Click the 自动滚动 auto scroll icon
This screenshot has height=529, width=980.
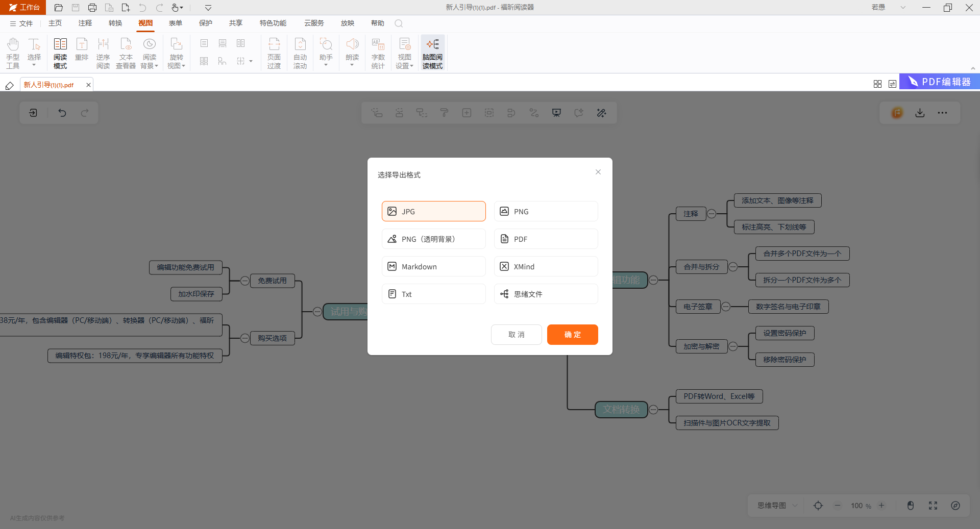300,53
